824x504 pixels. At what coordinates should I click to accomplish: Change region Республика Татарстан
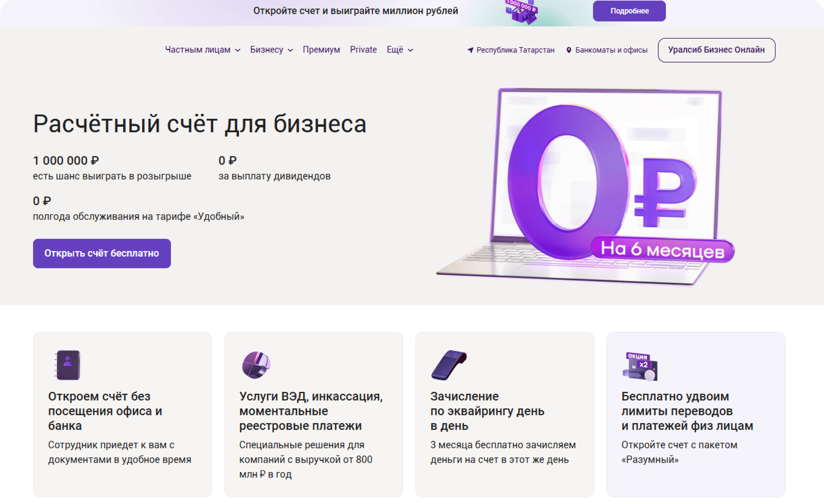(515, 50)
